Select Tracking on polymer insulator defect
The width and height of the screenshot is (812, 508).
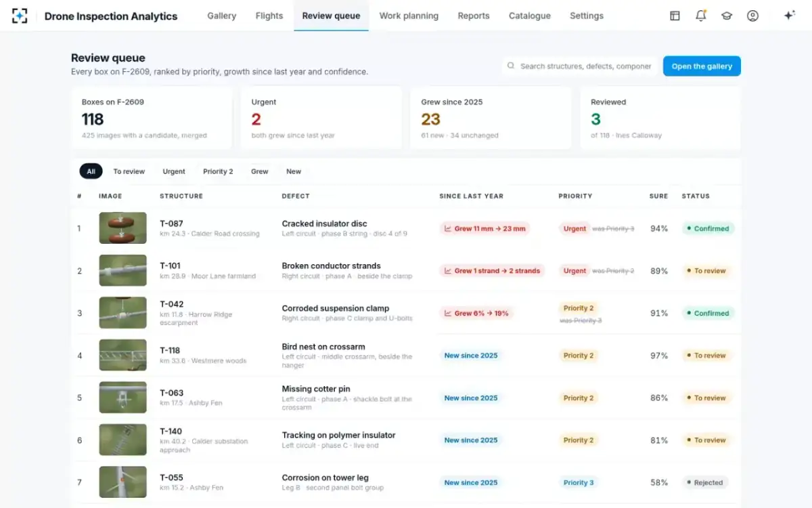pyautogui.click(x=338, y=435)
